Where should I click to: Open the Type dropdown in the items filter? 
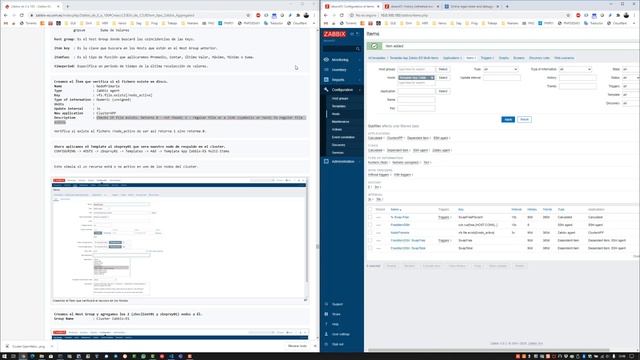click(500, 69)
